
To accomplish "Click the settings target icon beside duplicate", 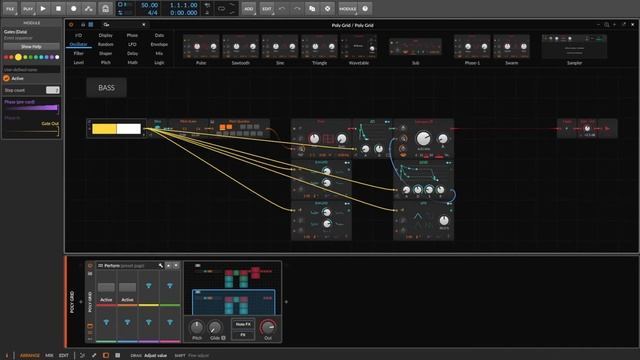I will [327, 9].
